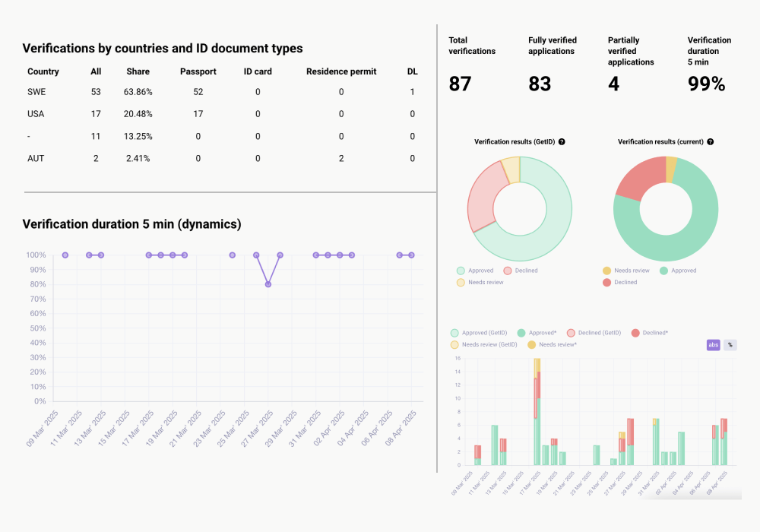Switch the bar chart to percentage view
Viewport: 760px width, 532px height.
[x=729, y=345]
